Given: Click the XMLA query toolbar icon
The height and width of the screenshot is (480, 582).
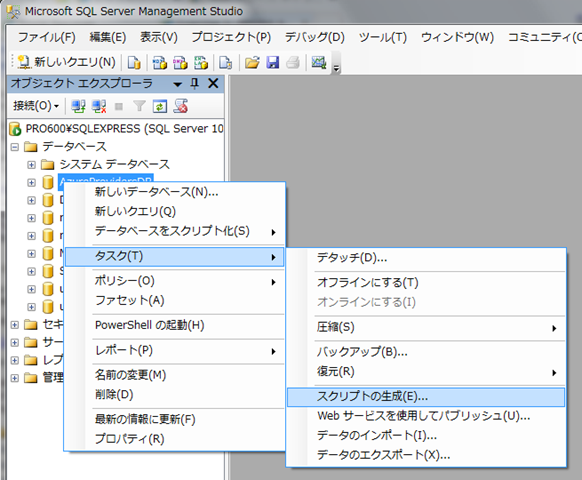Looking at the screenshot, I should click(x=201, y=63).
